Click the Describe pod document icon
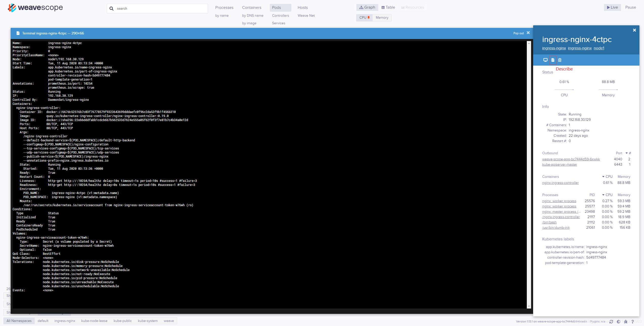The width and height of the screenshot is (644, 326). 553,60
